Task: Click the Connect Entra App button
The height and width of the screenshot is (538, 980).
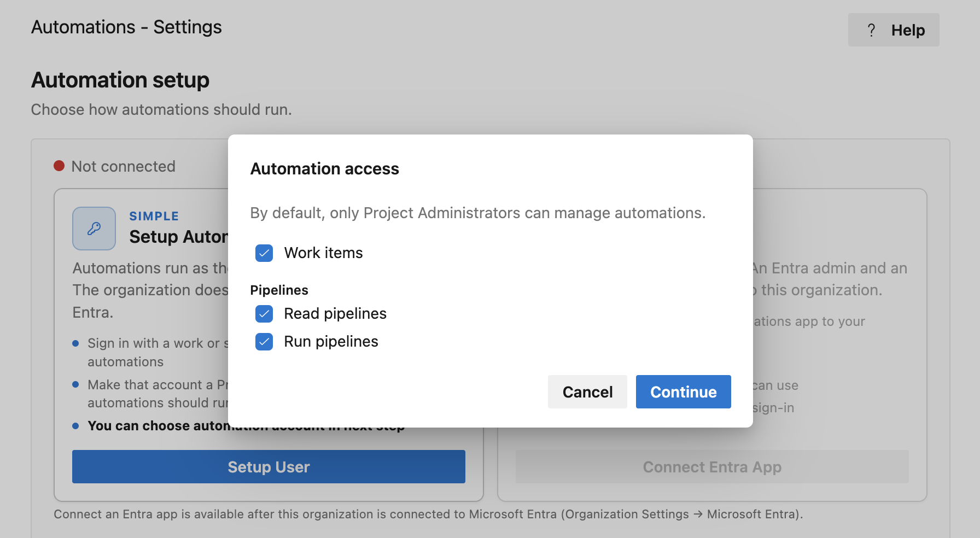Action: tap(712, 467)
